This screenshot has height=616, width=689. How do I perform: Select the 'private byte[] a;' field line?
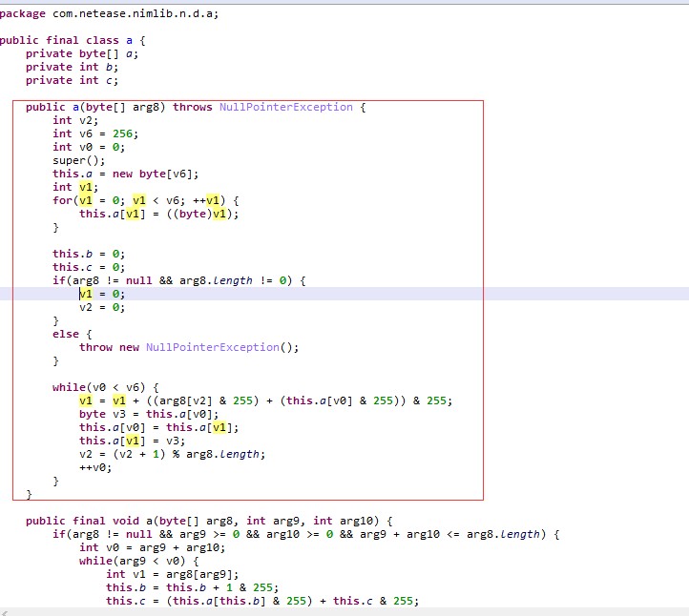(82, 54)
